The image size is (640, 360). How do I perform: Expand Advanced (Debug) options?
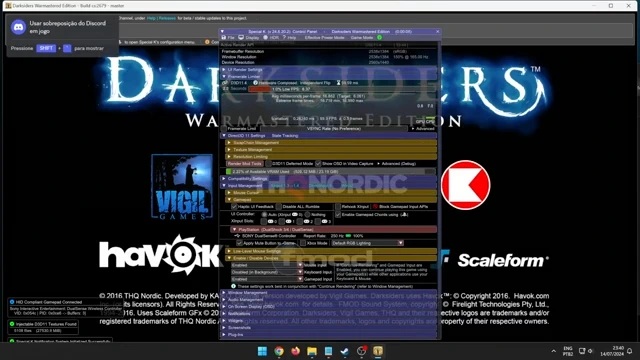[396, 164]
